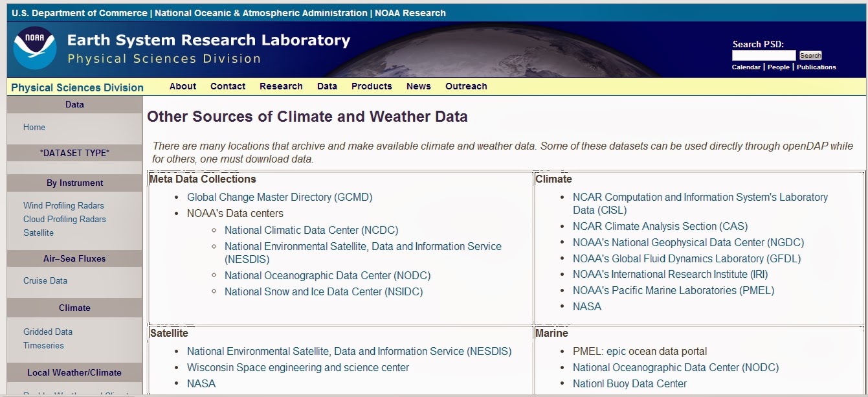Click Home in the Data sidebar
Viewport: 868px width, 397px height.
coord(34,128)
